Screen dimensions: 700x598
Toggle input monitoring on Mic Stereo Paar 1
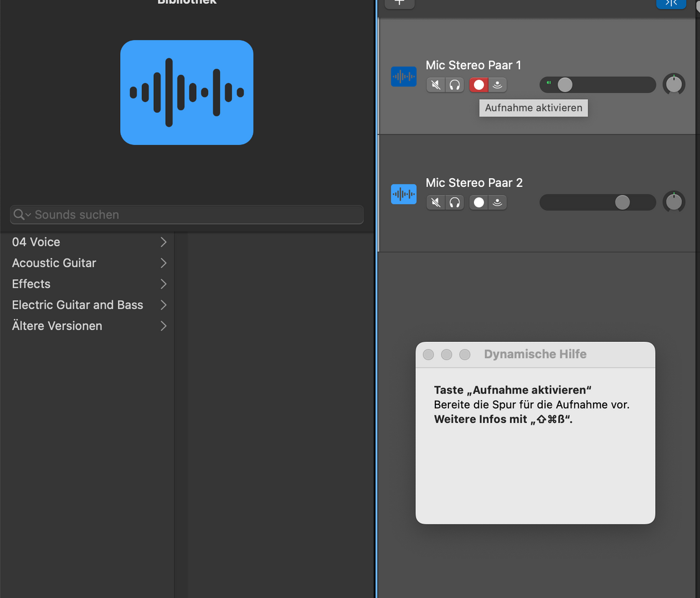coord(498,85)
